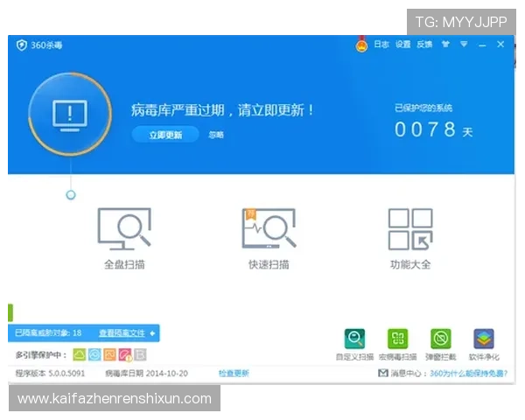Toggle the green cloud engine icon
525x420 pixels.
pos(80,354)
